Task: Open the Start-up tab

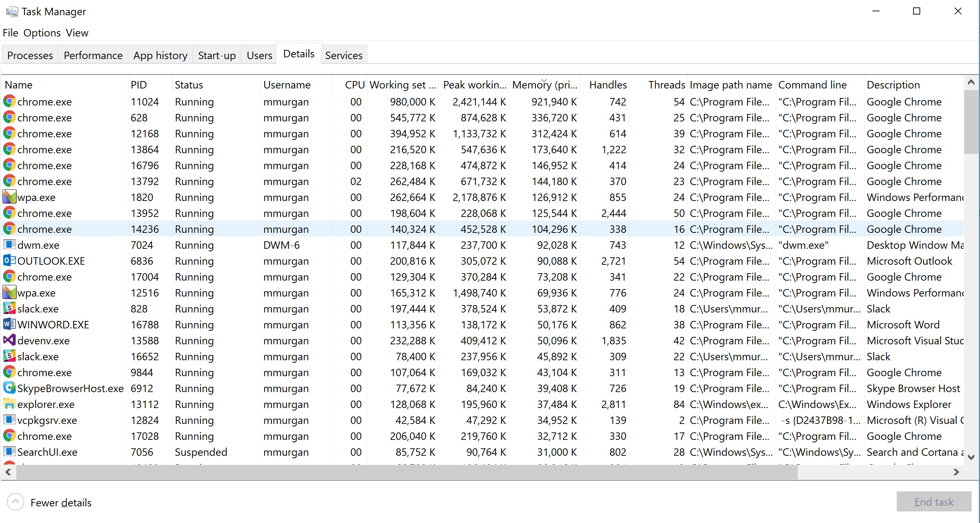Action: (x=217, y=55)
